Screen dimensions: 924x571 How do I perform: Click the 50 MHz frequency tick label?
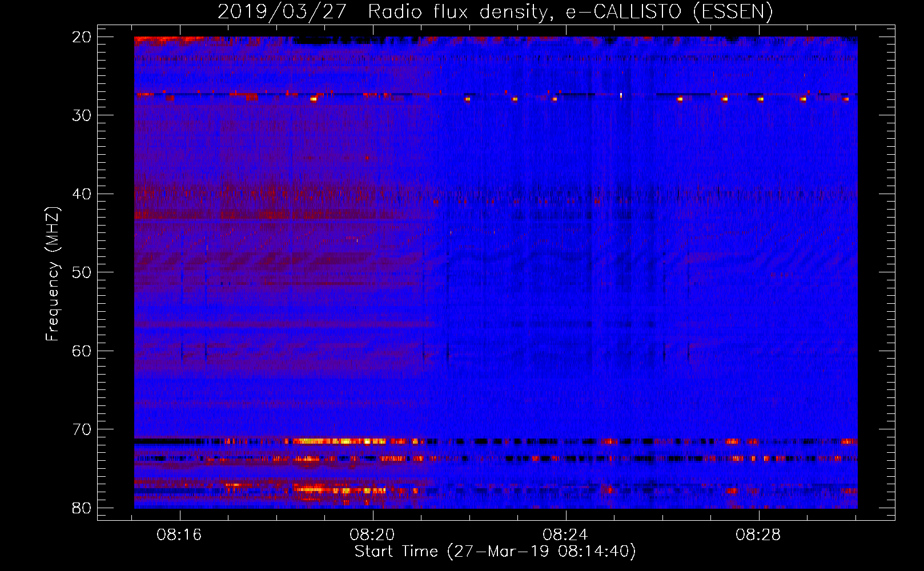pos(82,272)
